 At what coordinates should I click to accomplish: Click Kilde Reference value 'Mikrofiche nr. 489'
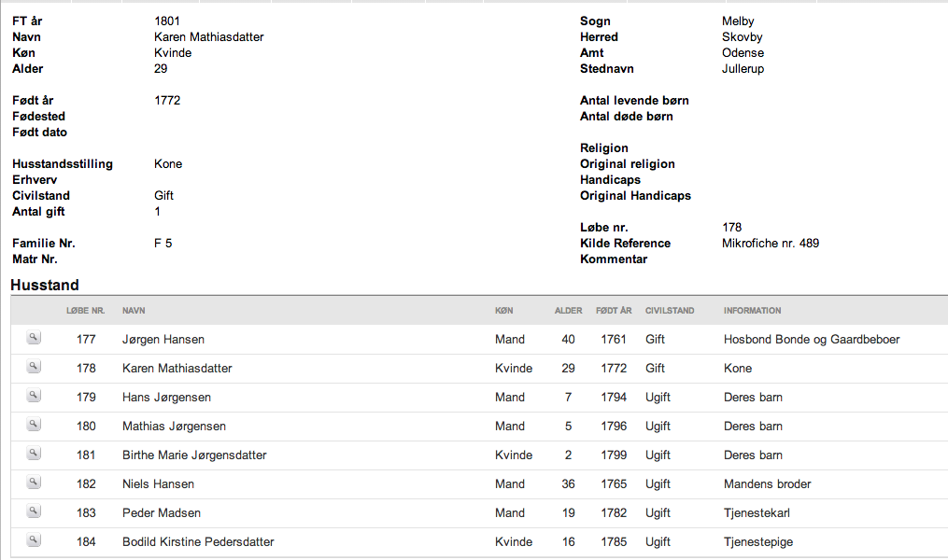tap(771, 243)
